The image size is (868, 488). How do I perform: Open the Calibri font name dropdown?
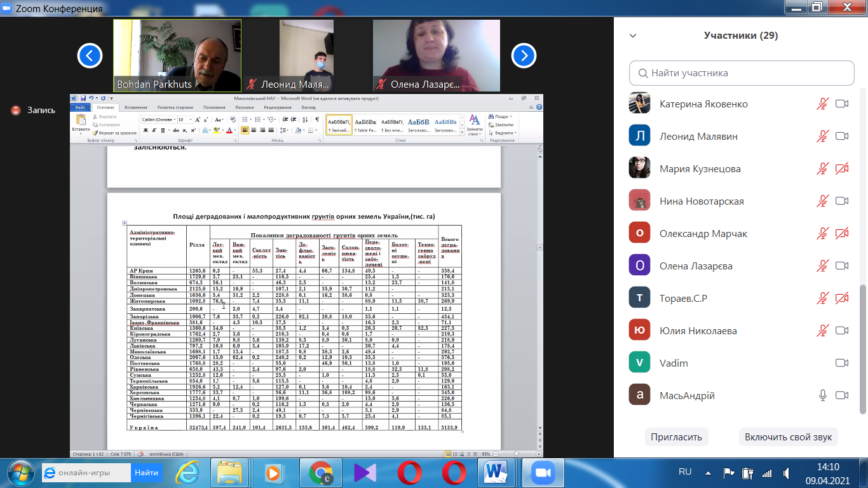coord(175,119)
